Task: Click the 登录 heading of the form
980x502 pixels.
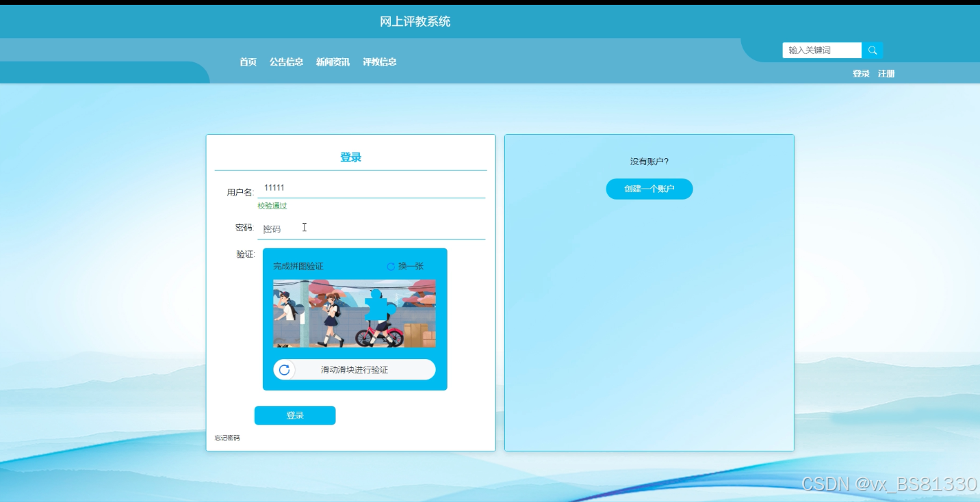Action: click(x=351, y=157)
